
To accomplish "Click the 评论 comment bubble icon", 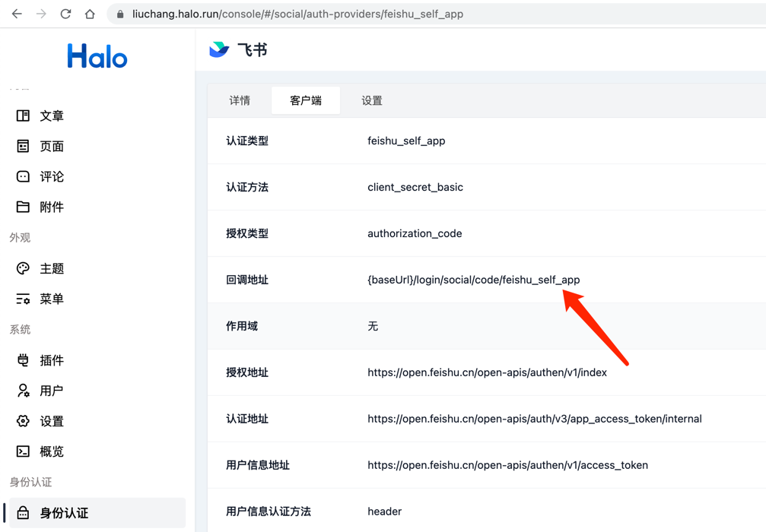I will click(23, 176).
